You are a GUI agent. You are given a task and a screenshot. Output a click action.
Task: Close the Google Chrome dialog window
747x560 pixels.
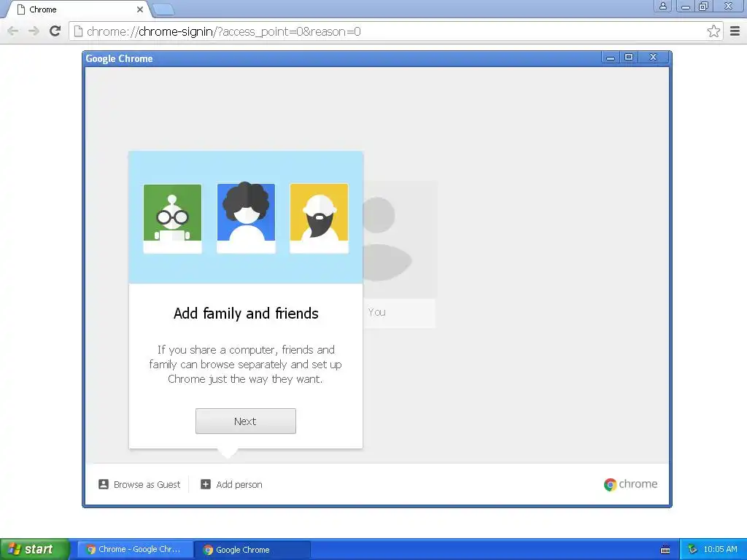653,58
